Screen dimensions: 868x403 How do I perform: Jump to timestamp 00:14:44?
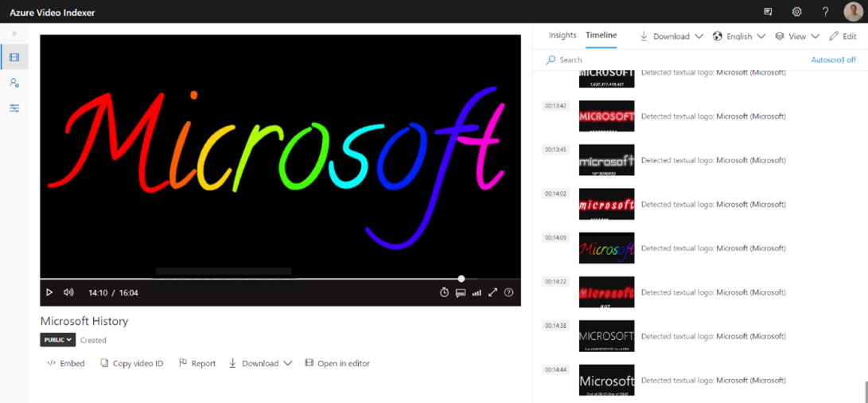[x=555, y=370]
